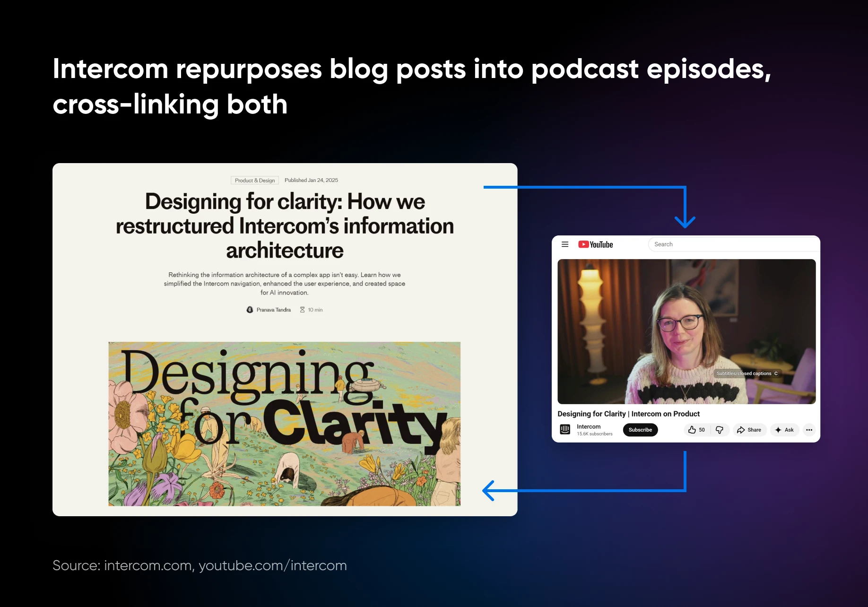Screen dimensions: 868x607
Task: Click the 10 min read time
Action: tap(315, 310)
